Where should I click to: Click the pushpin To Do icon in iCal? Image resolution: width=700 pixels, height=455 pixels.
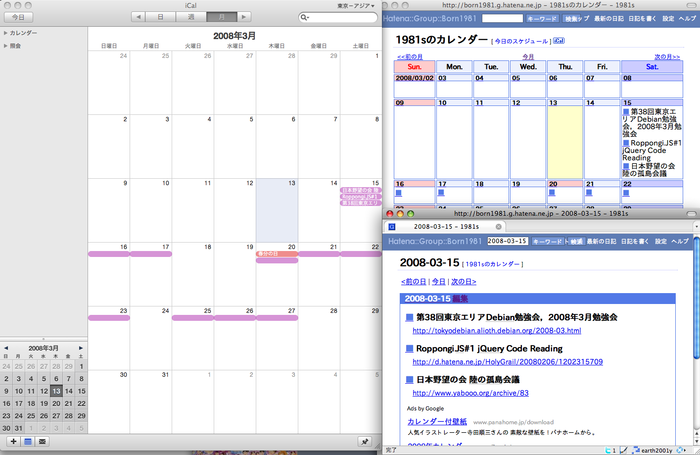pos(365,442)
